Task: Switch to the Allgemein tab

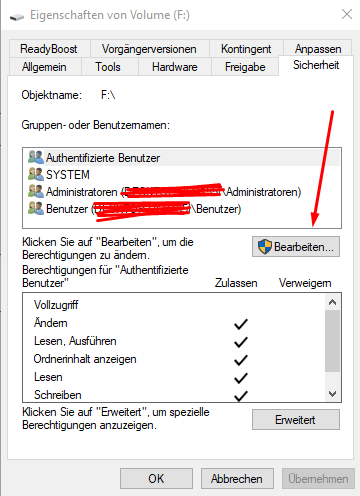Action: [x=45, y=67]
